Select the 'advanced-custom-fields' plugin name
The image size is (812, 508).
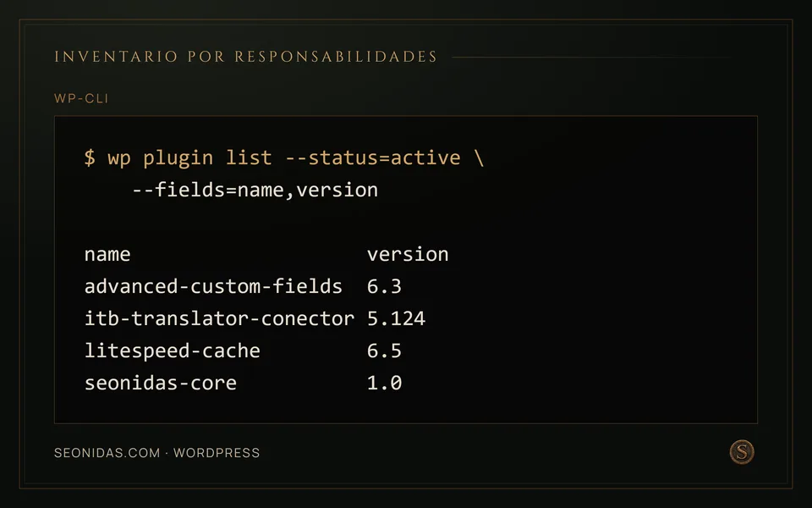[x=213, y=286]
